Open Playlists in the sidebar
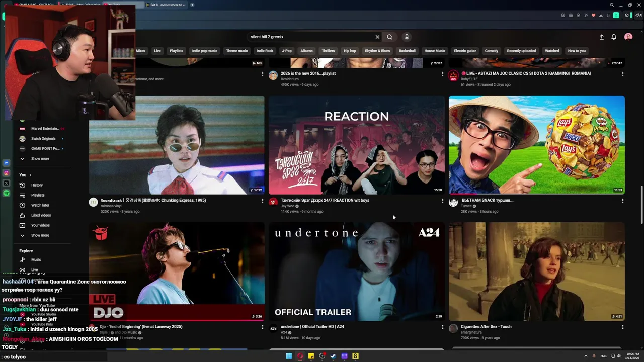 (x=38, y=195)
